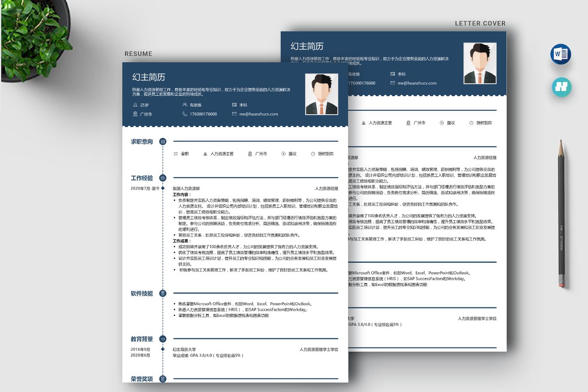This screenshot has height=392, width=588.
Task: Click the 求职意向 section heading
Action: 142,141
